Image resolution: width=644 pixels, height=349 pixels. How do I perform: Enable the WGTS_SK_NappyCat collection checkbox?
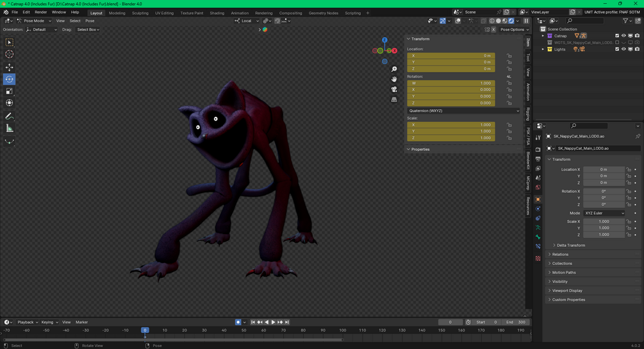point(617,42)
